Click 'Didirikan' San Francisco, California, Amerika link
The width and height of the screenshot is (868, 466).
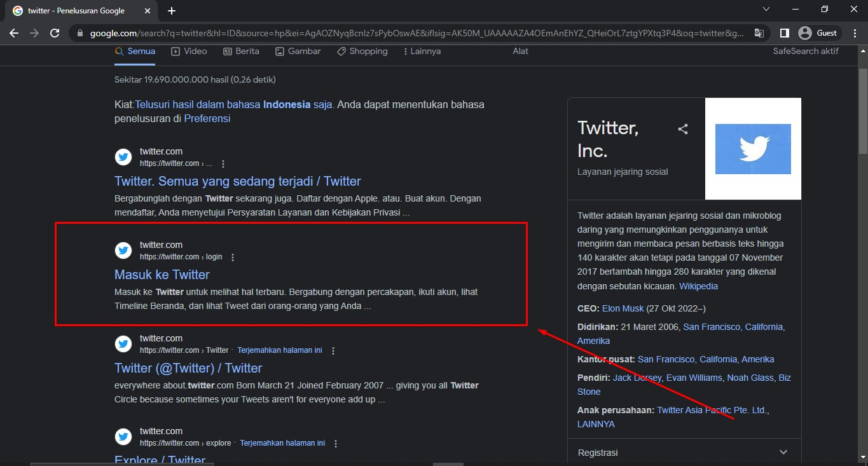(681, 334)
